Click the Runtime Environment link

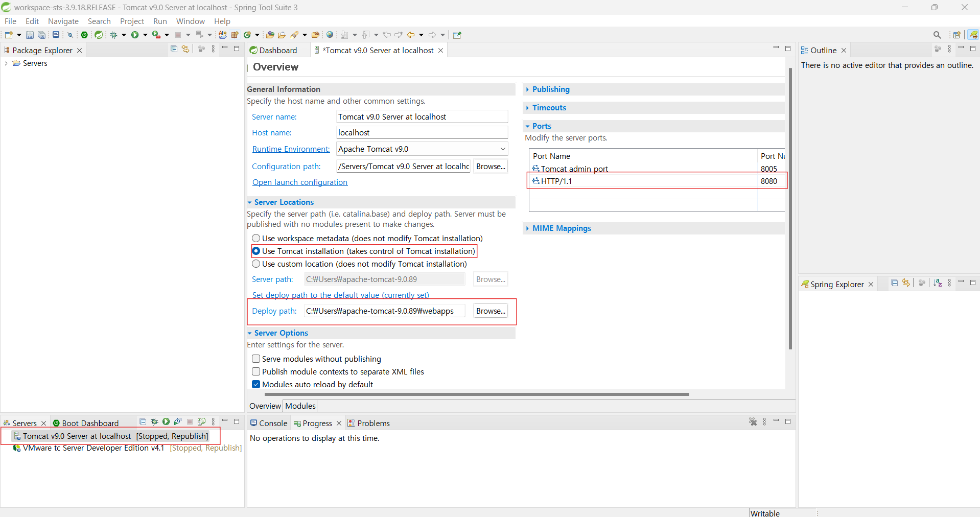(x=291, y=149)
